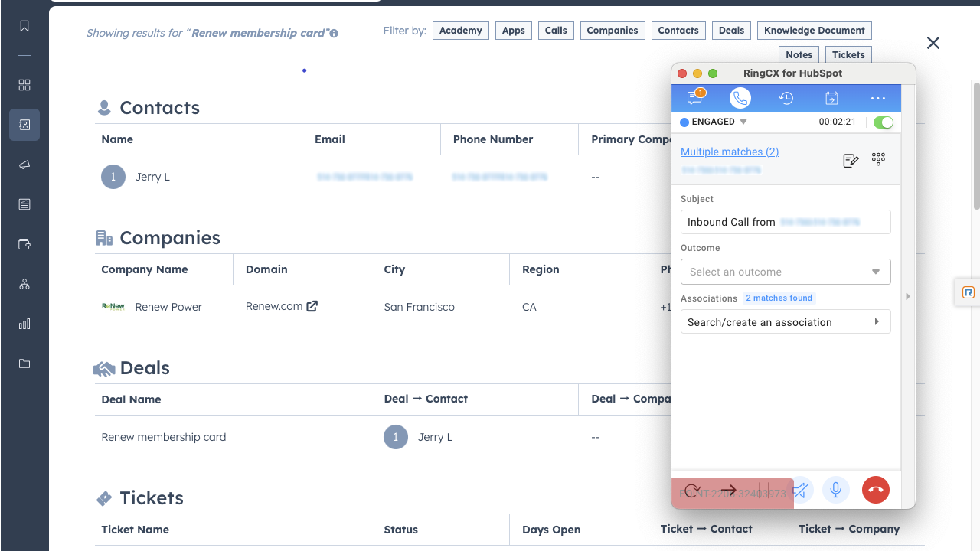Click the crossed speaker call control icon
Screen dimensions: 980x551
pyautogui.click(x=801, y=490)
